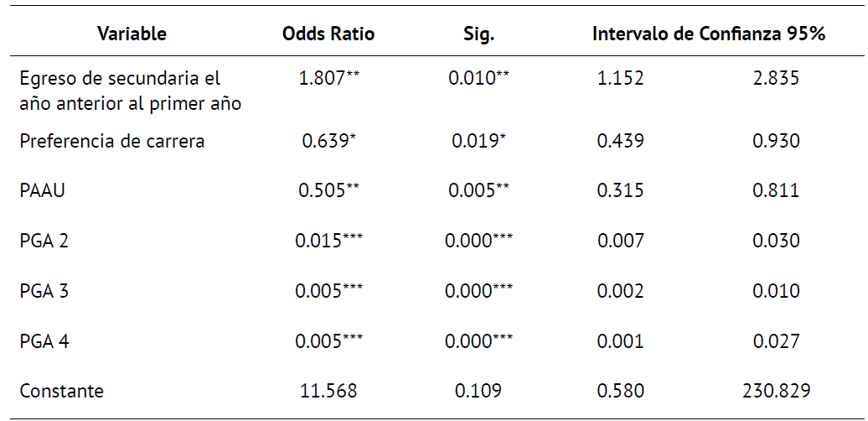
Task: Select the upper confidence limit 230.829
Action: [776, 391]
